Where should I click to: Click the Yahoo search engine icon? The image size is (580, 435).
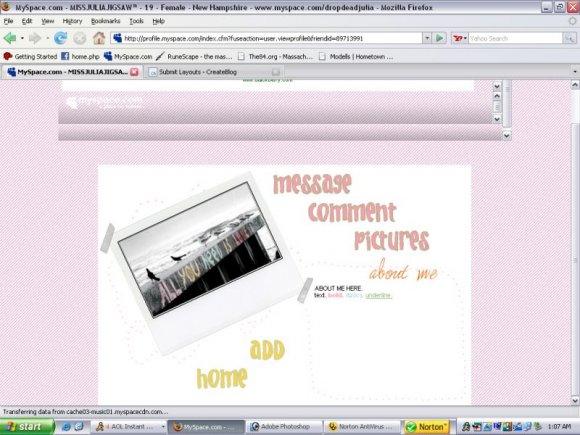click(x=458, y=38)
